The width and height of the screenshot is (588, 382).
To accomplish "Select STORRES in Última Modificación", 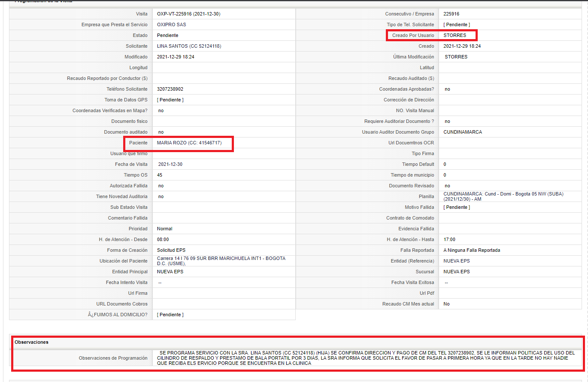I will click(x=456, y=57).
